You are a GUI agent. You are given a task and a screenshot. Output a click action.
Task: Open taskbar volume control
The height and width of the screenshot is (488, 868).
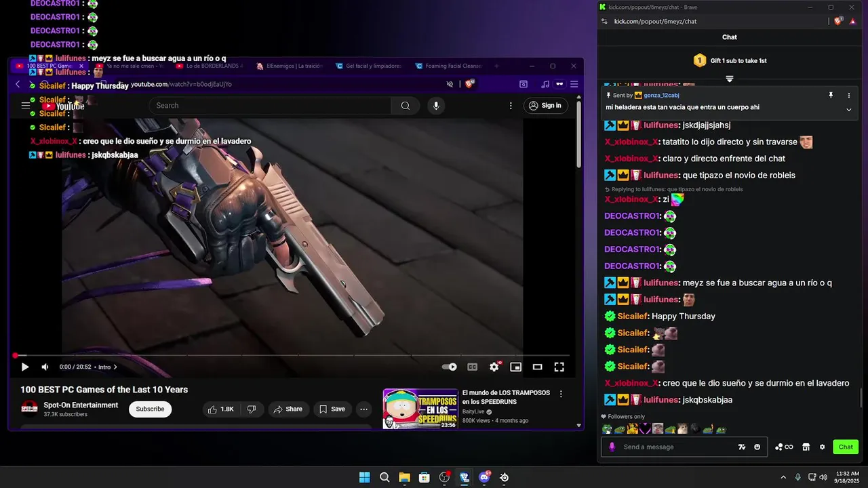tap(823, 477)
